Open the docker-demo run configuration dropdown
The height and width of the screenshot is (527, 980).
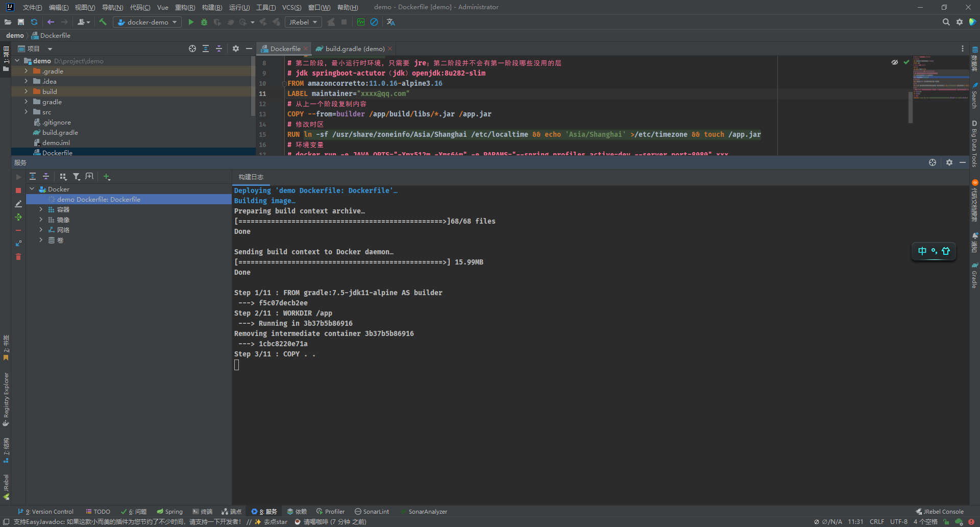click(x=148, y=22)
